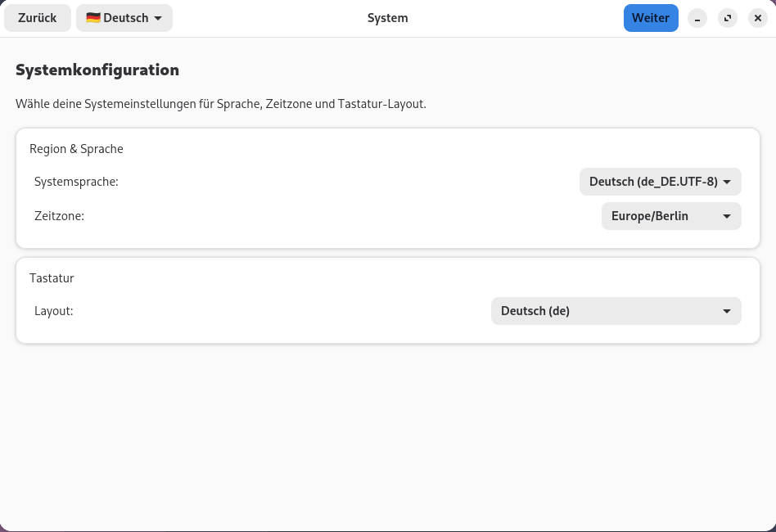Click the chevron on Deutsch (de_DE.UTF-8)

click(x=727, y=182)
